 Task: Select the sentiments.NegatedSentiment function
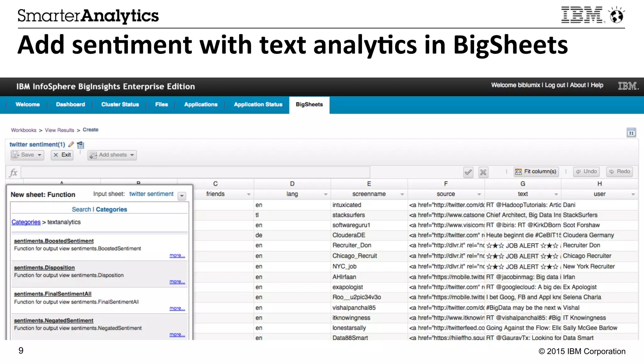pos(54,320)
